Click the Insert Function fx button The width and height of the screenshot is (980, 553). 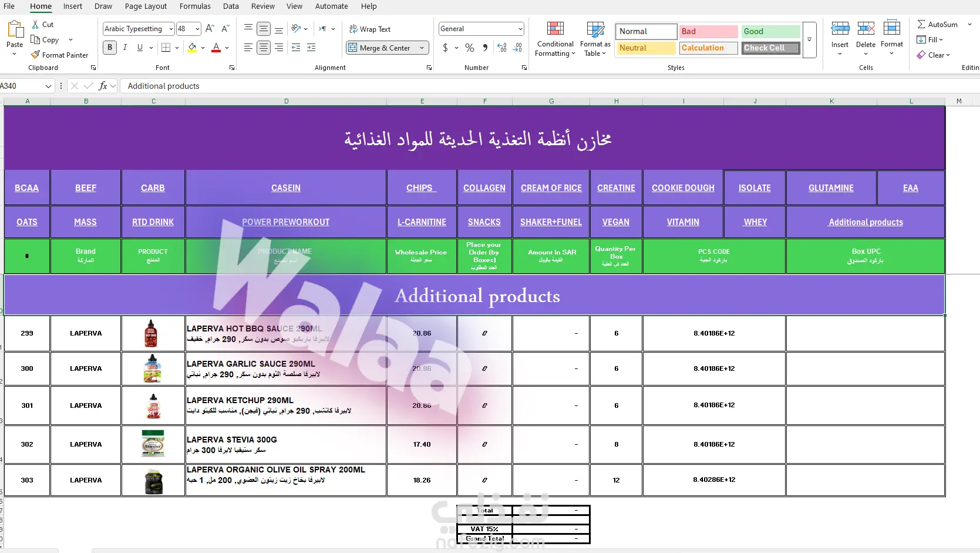103,86
